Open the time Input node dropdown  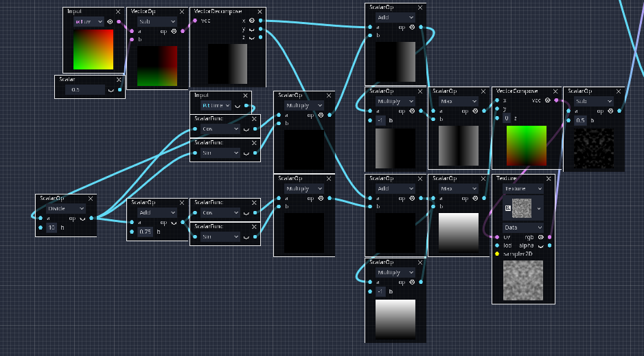(215, 105)
